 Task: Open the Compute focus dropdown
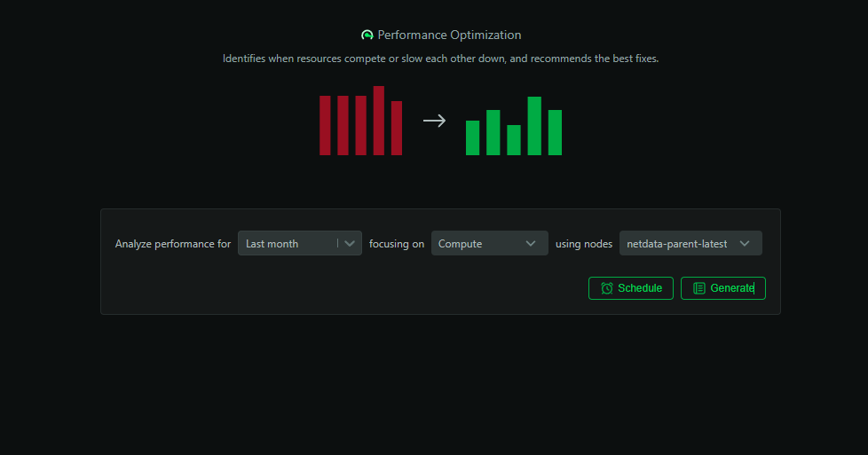point(479,244)
